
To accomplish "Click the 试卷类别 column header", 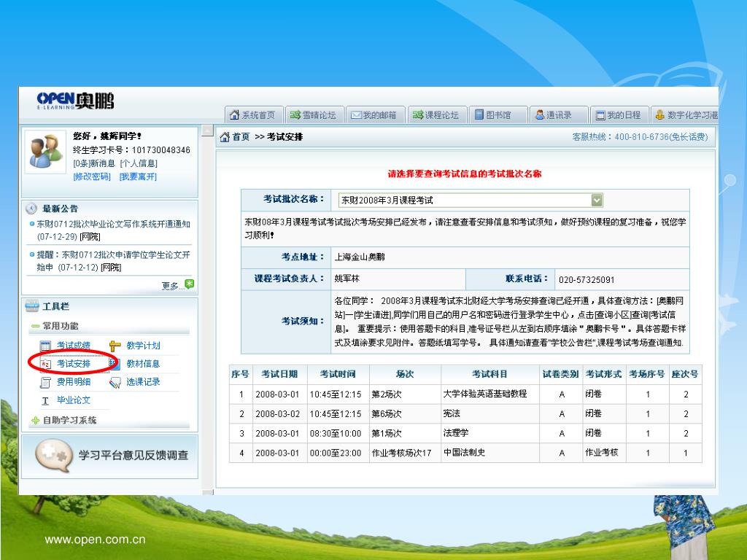I will click(x=561, y=374).
